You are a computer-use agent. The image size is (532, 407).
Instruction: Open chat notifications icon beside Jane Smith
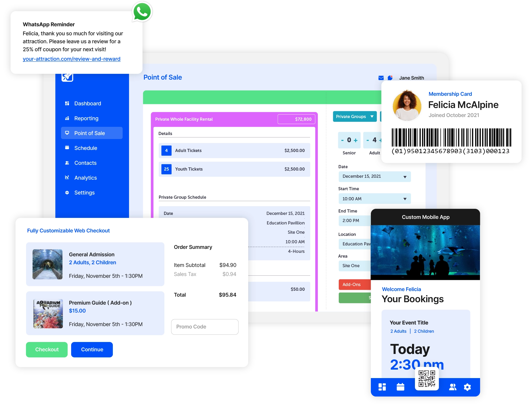(x=390, y=78)
